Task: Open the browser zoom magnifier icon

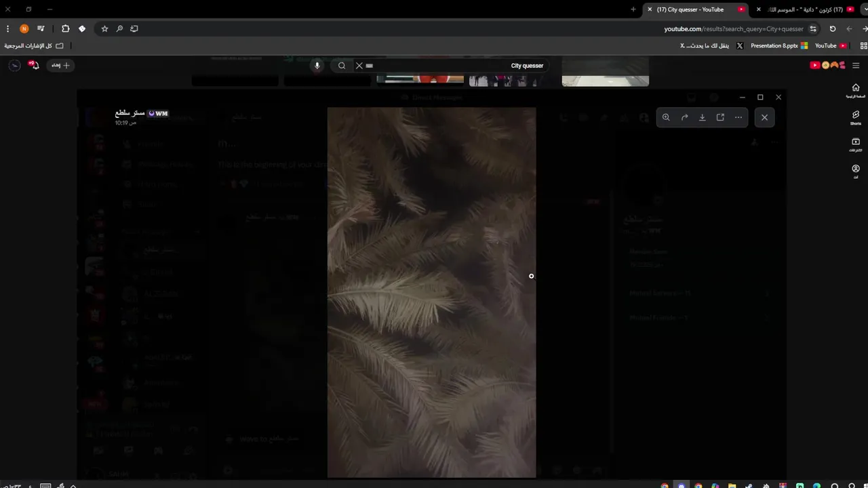Action: point(119,29)
